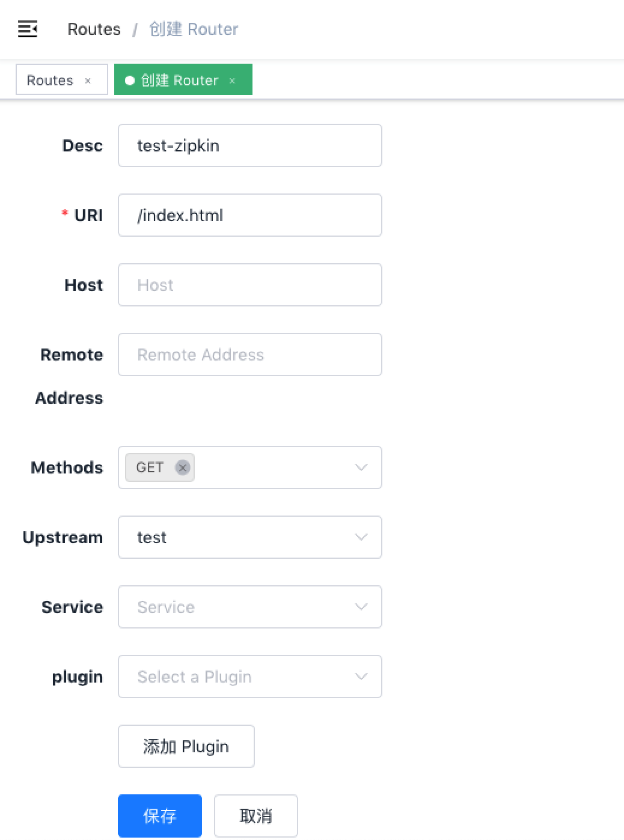This screenshot has width=624, height=840.
Task: Click the Desc field containing test-zipkin
Action: [x=249, y=145]
